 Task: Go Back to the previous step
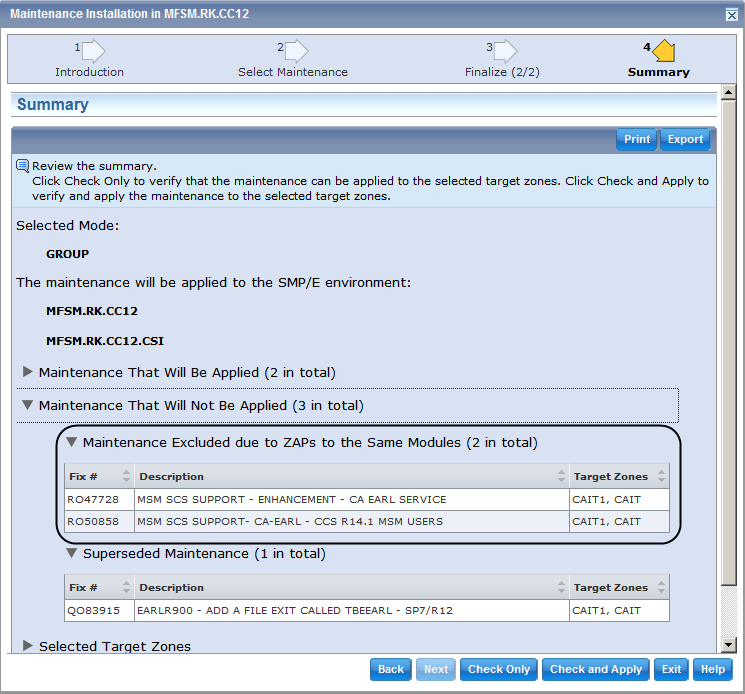coord(391,669)
